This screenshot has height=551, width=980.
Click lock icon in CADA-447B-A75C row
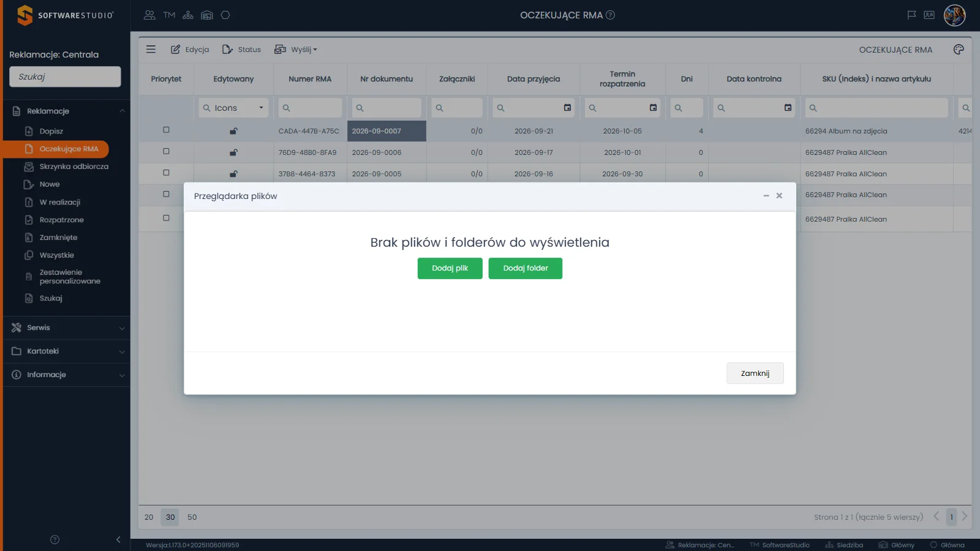[233, 131]
